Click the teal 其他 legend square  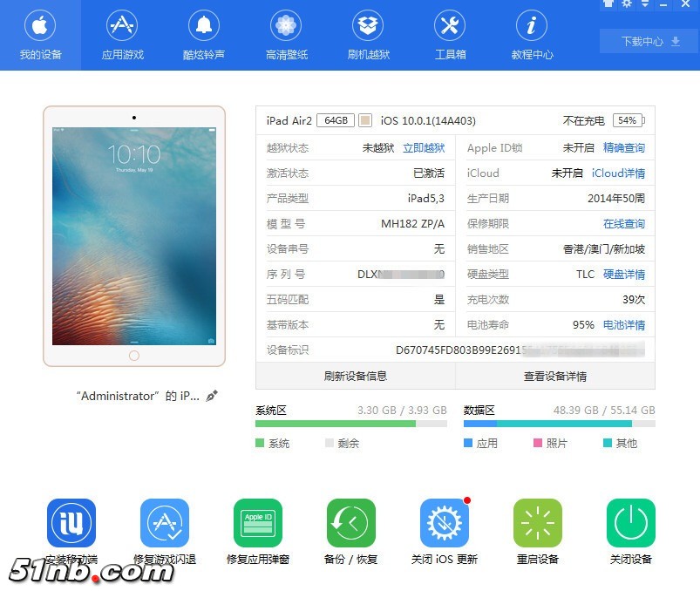[607, 443]
